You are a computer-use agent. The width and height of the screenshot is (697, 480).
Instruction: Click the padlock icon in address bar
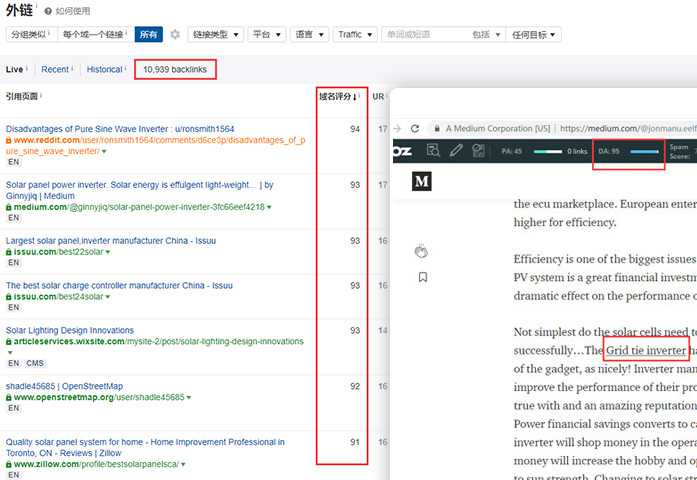pyautogui.click(x=437, y=128)
